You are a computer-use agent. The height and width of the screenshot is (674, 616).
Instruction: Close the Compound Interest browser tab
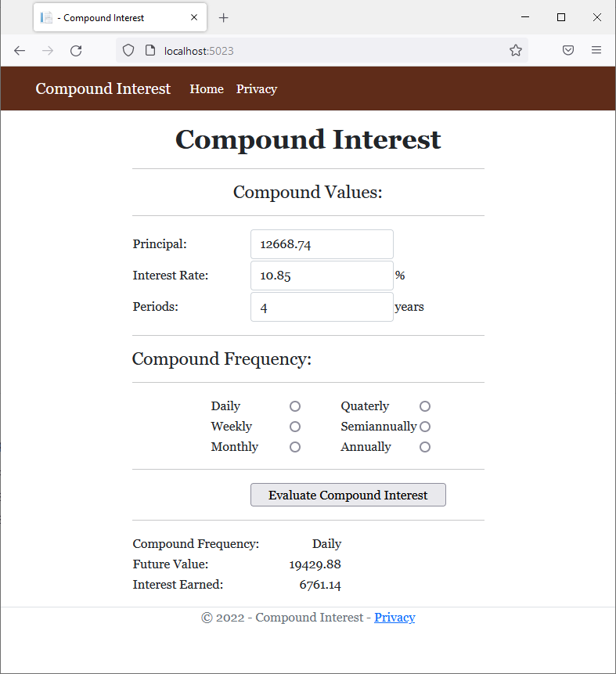pos(194,17)
